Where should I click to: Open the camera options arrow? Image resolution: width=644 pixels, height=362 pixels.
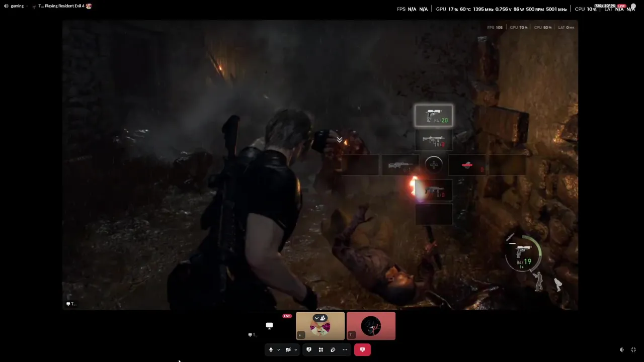(x=295, y=350)
